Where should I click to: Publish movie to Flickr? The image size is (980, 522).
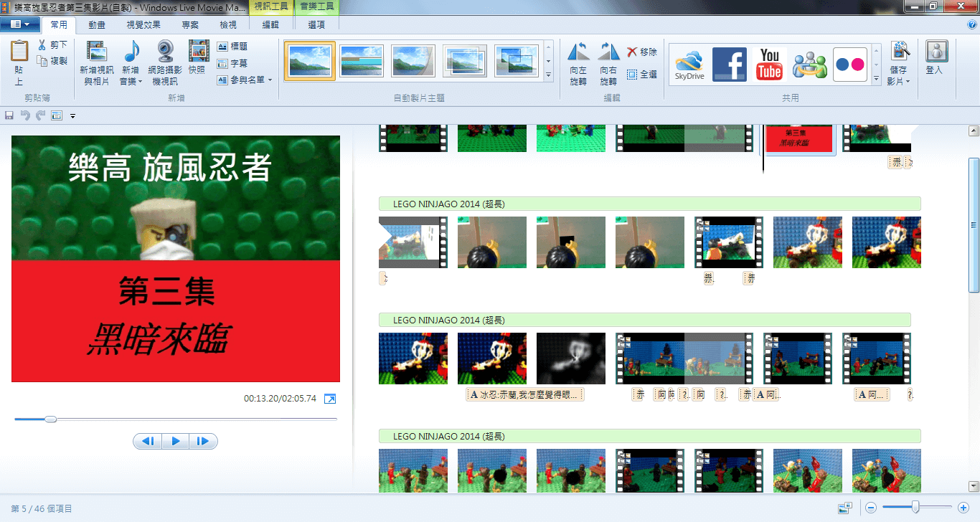[x=850, y=65]
